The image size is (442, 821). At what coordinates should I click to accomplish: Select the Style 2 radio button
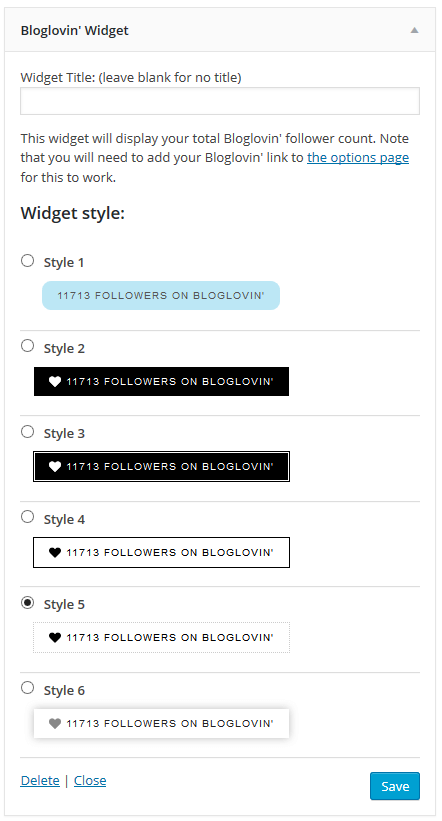(x=27, y=346)
